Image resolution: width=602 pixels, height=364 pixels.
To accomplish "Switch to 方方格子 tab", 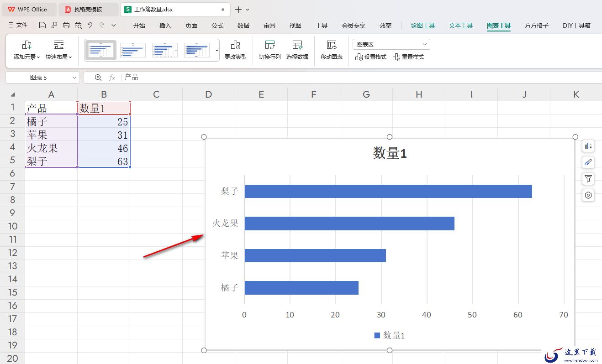I will pyautogui.click(x=537, y=26).
